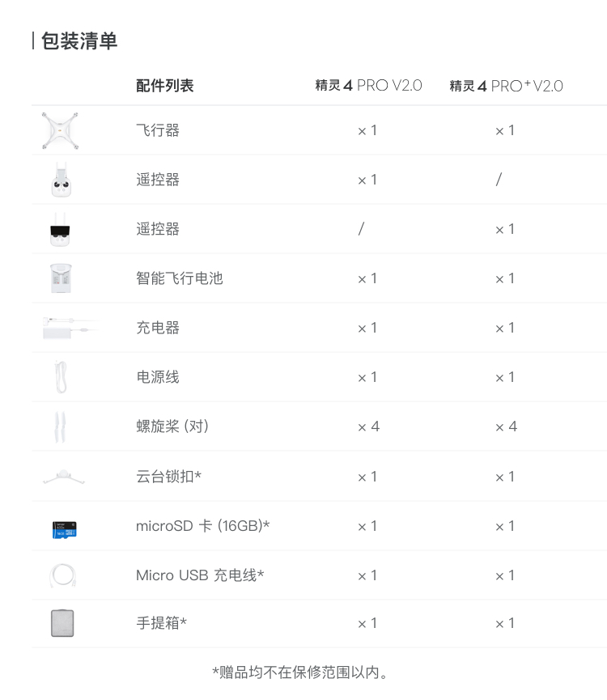607x700 pixels.
Task: Click the aircraft drone thumbnail image
Action: coord(60,131)
